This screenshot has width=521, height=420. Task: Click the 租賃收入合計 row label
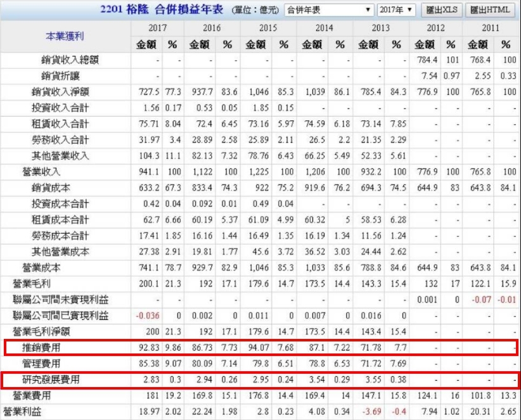pyautogui.click(x=60, y=124)
